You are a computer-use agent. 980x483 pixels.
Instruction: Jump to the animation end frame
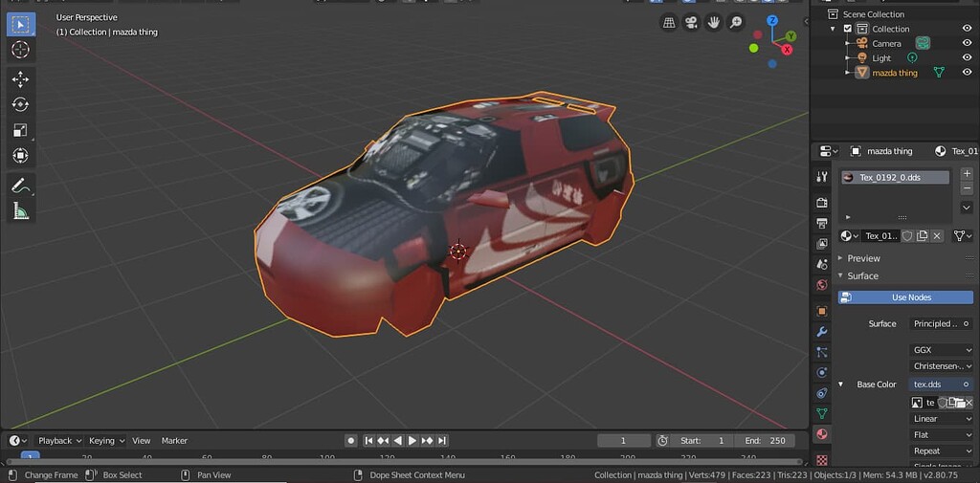coord(442,441)
